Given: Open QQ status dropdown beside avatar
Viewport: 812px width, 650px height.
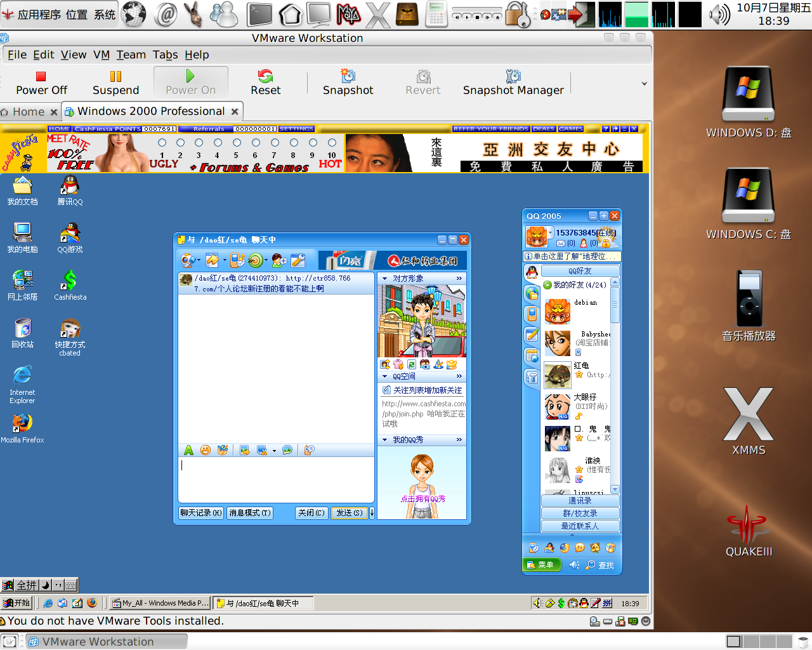Looking at the screenshot, I should 551,232.
